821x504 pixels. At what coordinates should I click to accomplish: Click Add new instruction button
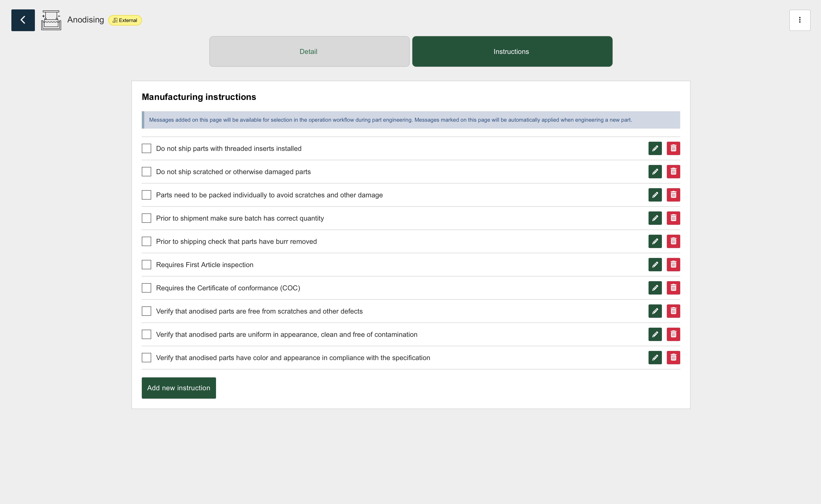click(x=178, y=388)
